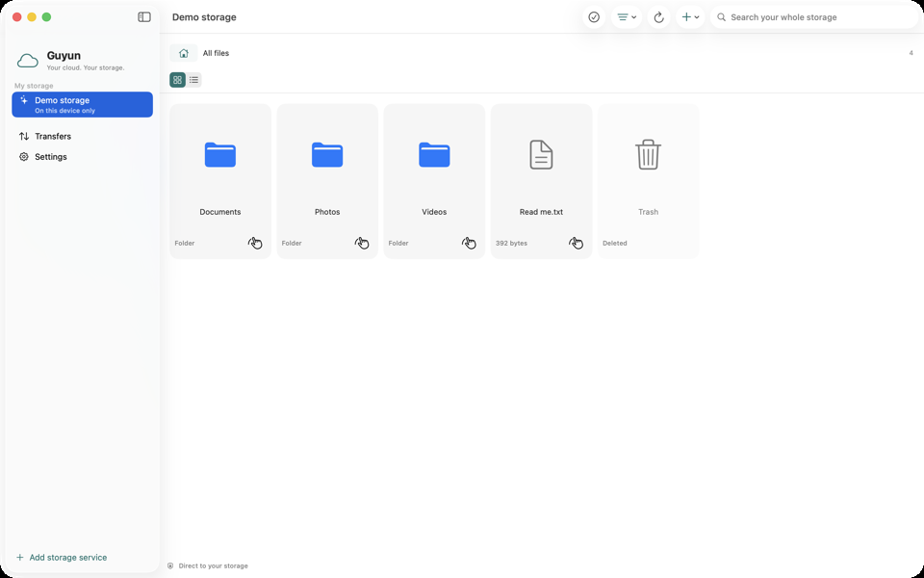Click the Settings gear icon

(23, 157)
